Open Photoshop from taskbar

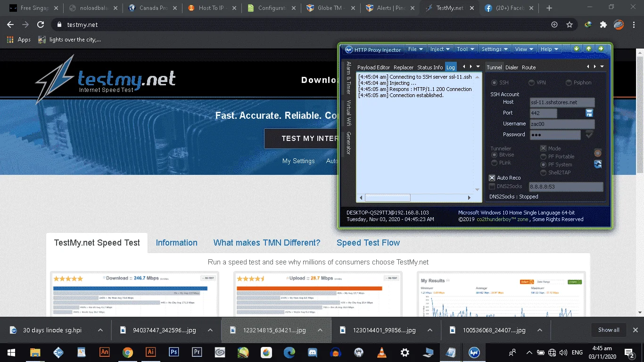(x=174, y=352)
